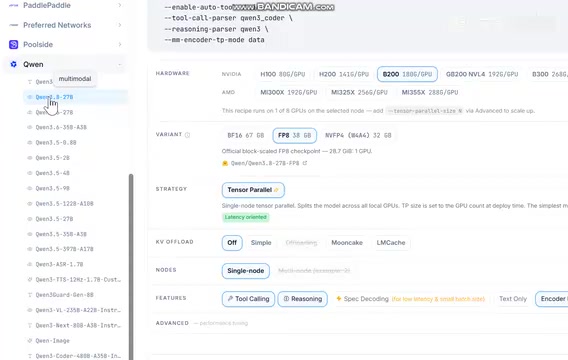Click the PaddlePaddle logo icon

click(x=13, y=5)
